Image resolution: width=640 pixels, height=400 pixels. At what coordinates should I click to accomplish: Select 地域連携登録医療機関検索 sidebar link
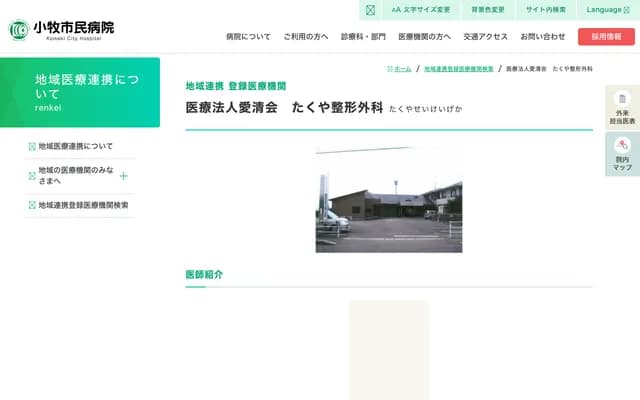click(83, 205)
